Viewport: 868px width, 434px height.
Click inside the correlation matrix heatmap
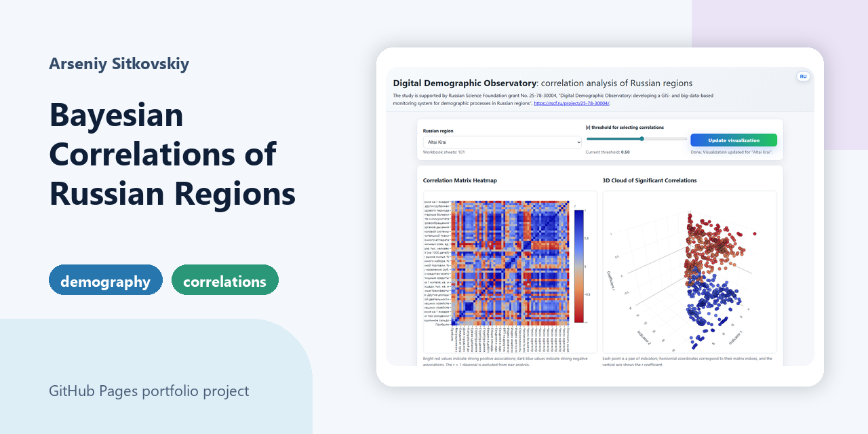(x=508, y=262)
